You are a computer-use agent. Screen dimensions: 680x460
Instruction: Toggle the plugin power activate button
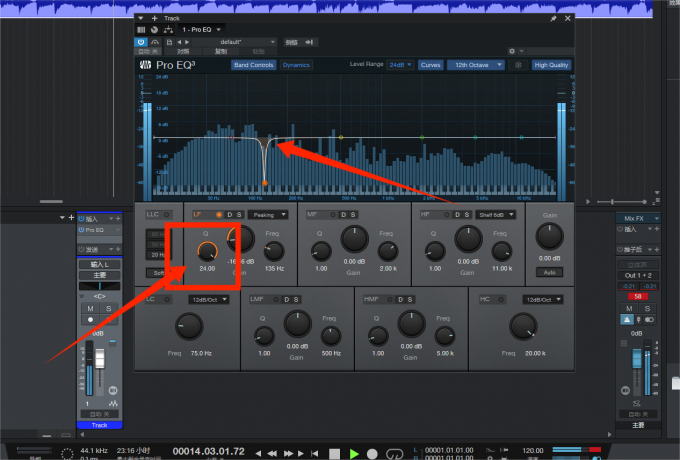click(x=141, y=42)
